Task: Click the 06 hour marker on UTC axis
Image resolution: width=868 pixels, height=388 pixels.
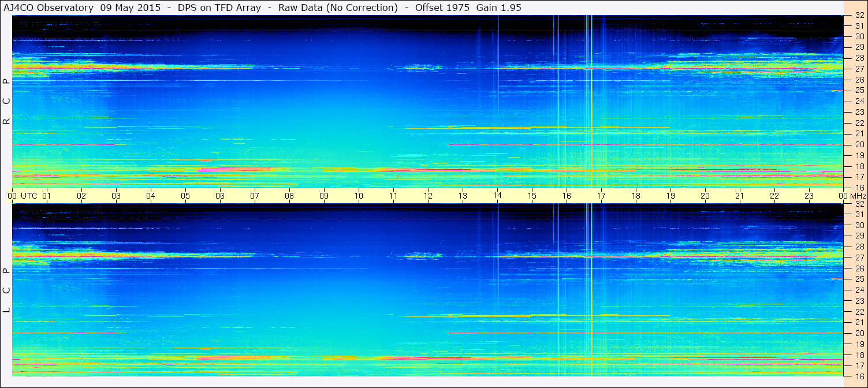Action: [220, 196]
